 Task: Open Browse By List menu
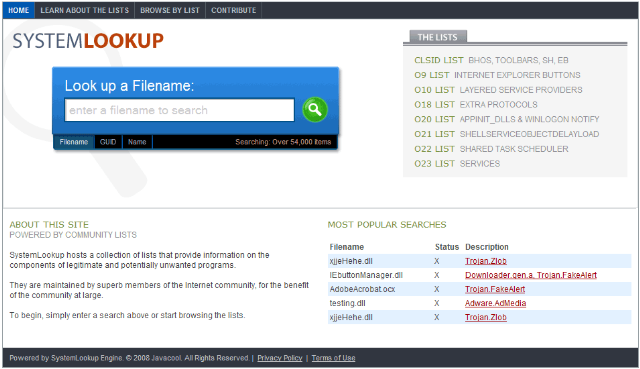click(x=170, y=10)
